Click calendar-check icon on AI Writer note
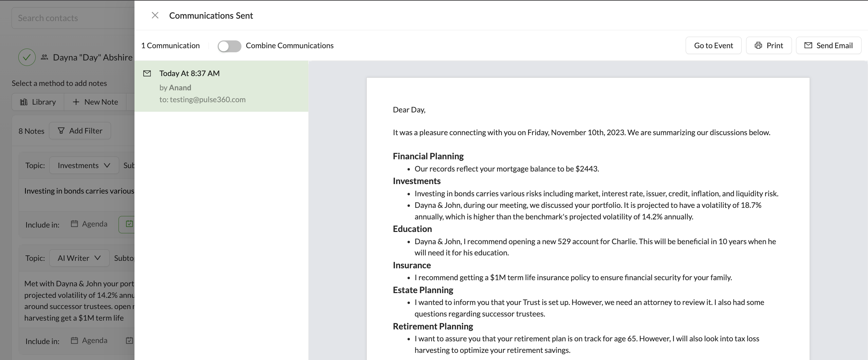The height and width of the screenshot is (360, 868). (129, 340)
